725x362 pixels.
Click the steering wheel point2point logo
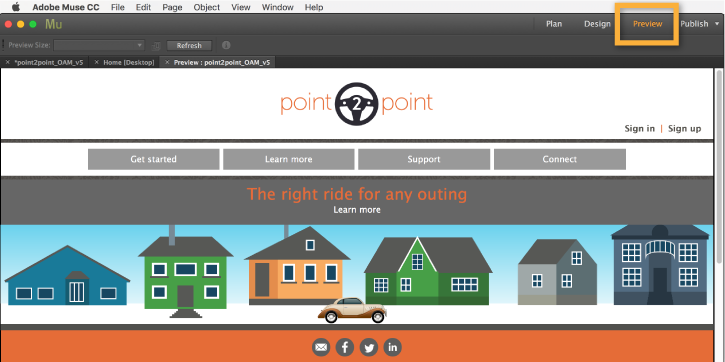click(x=356, y=103)
